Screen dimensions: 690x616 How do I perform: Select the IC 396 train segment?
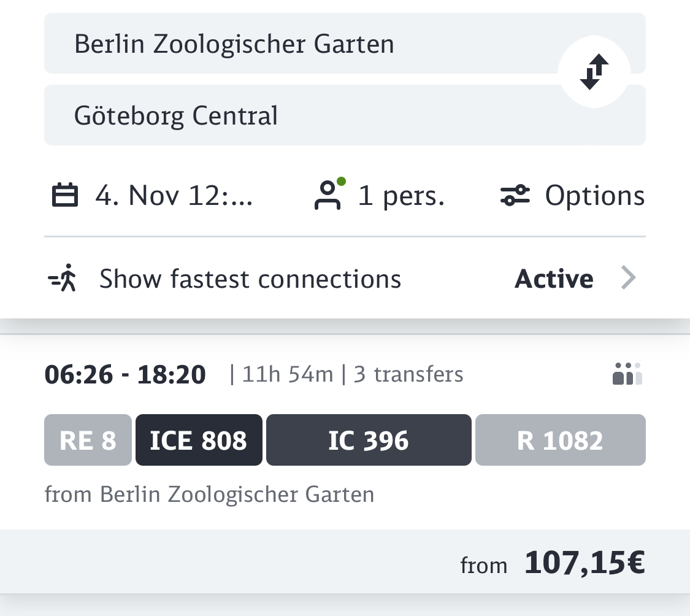point(369,441)
